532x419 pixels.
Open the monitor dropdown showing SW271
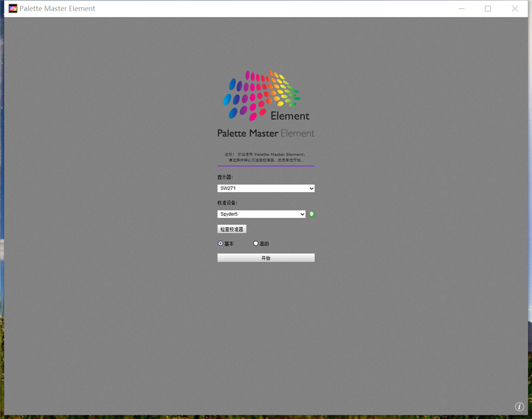coord(265,188)
